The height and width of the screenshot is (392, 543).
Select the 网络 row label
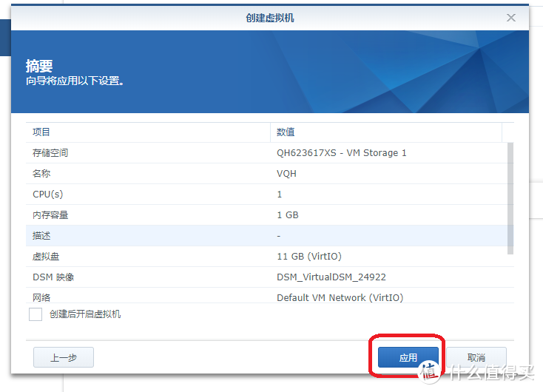coord(41,297)
